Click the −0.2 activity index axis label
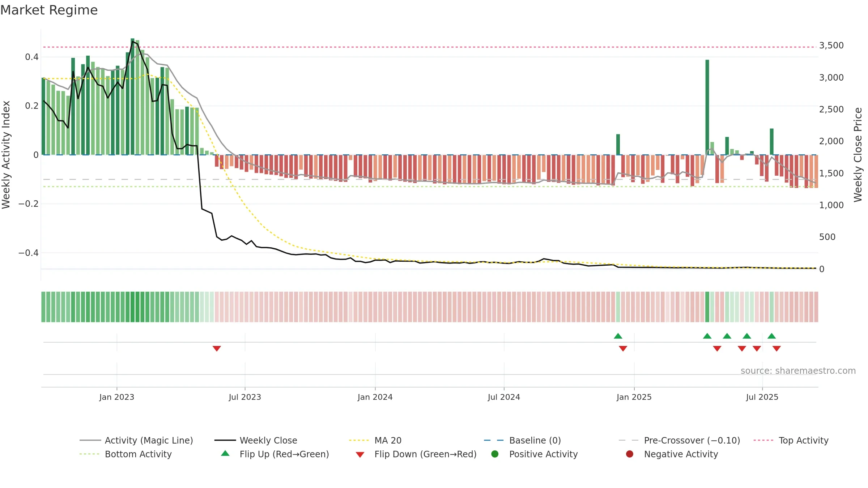This screenshot has width=868, height=488. click(29, 204)
